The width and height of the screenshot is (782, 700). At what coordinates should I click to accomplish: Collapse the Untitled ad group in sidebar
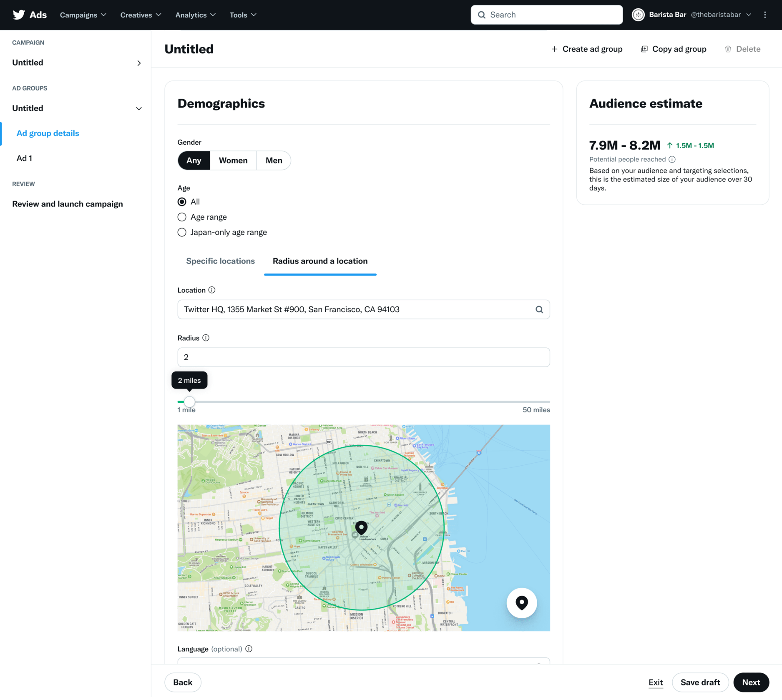(x=138, y=108)
